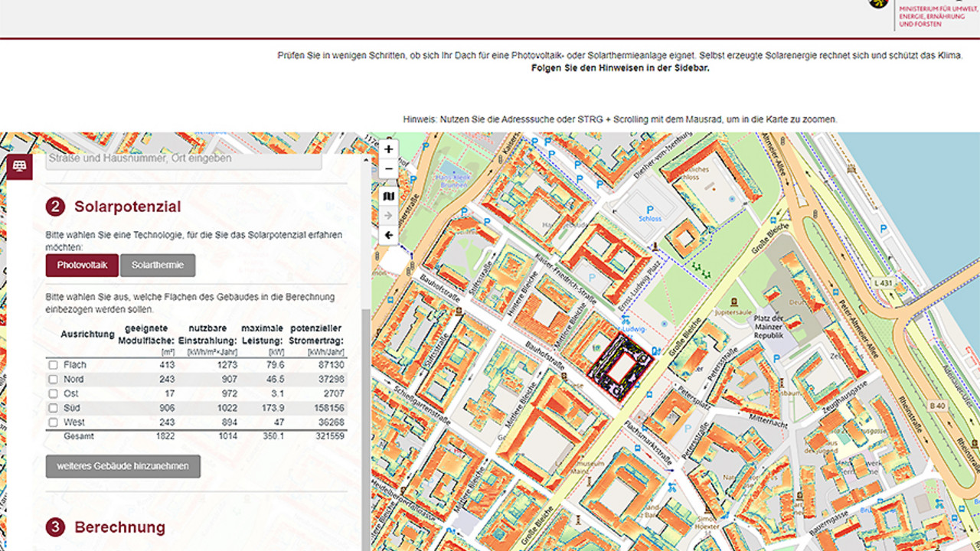Screen dimensions: 980x551
Task: Click Süd Leistung value 173.9
Action: coord(272,408)
